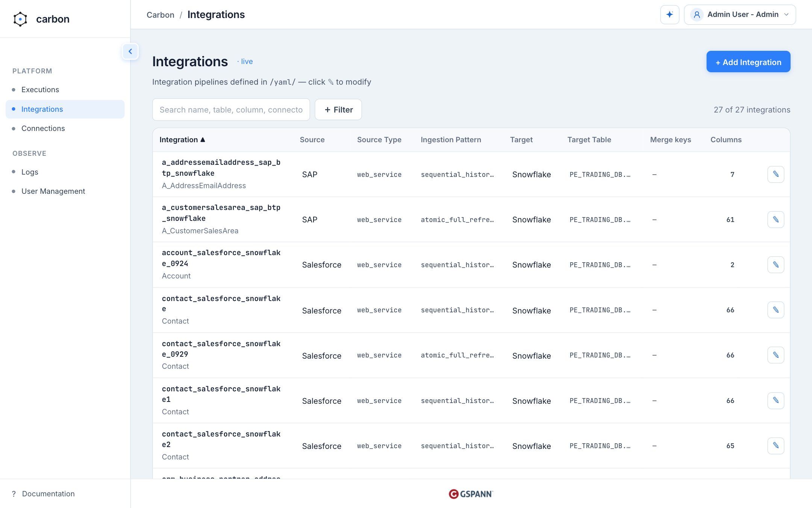Screen dimensions: 812x508
Task: Edit the contact_salesforce_snowflake_0929 integration
Action: (x=776, y=355)
